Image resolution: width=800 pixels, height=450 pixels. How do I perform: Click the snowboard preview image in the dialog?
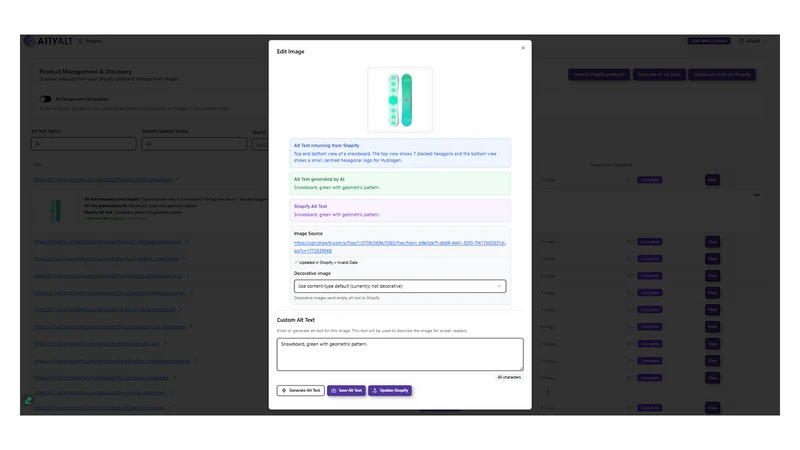coord(400,100)
